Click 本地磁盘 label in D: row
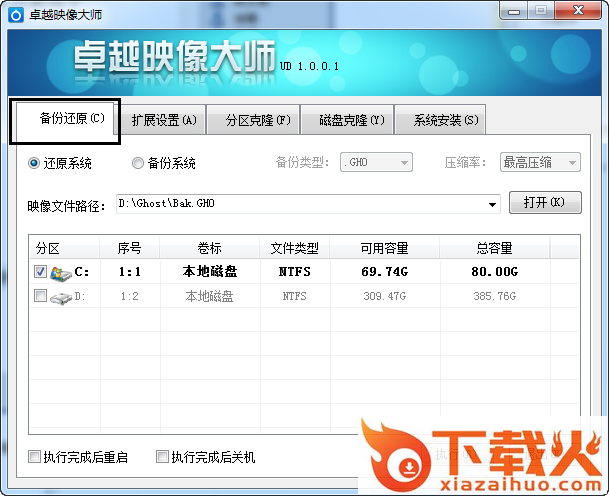The image size is (609, 496). coord(209,296)
